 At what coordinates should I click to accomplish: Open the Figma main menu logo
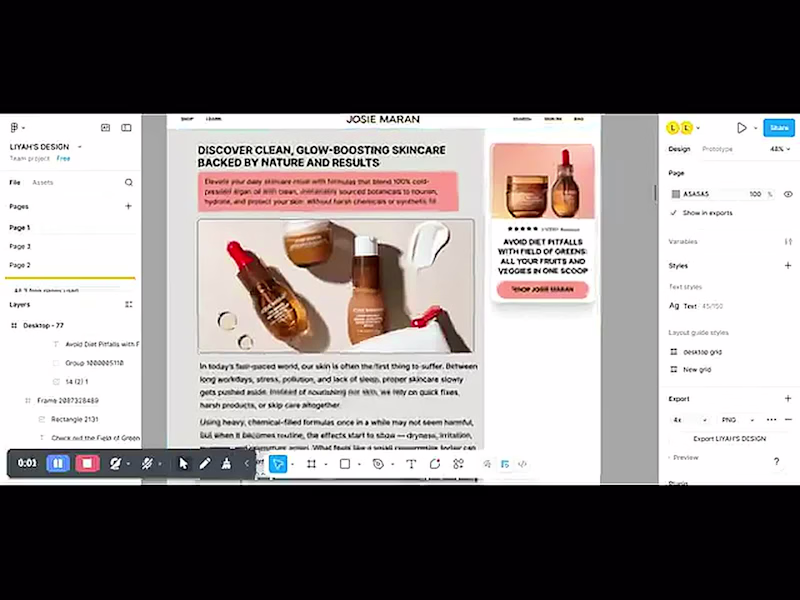(14, 128)
